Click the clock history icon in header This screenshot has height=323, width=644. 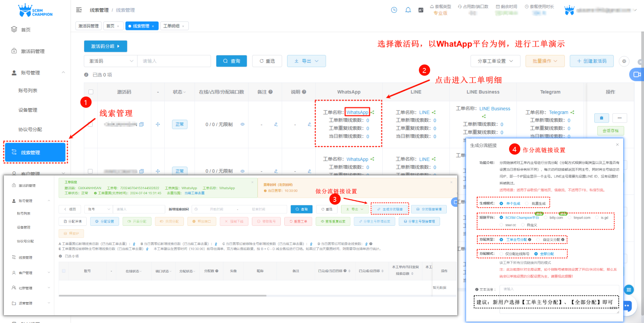coord(394,10)
